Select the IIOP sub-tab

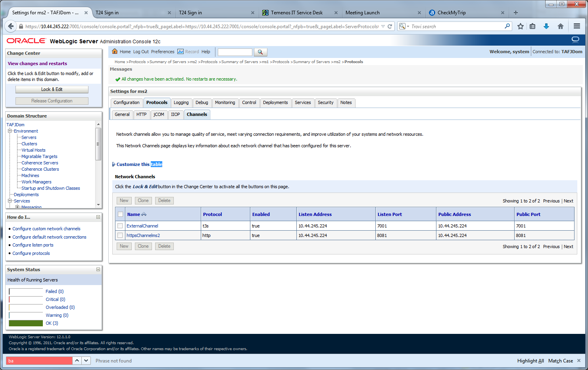(175, 114)
